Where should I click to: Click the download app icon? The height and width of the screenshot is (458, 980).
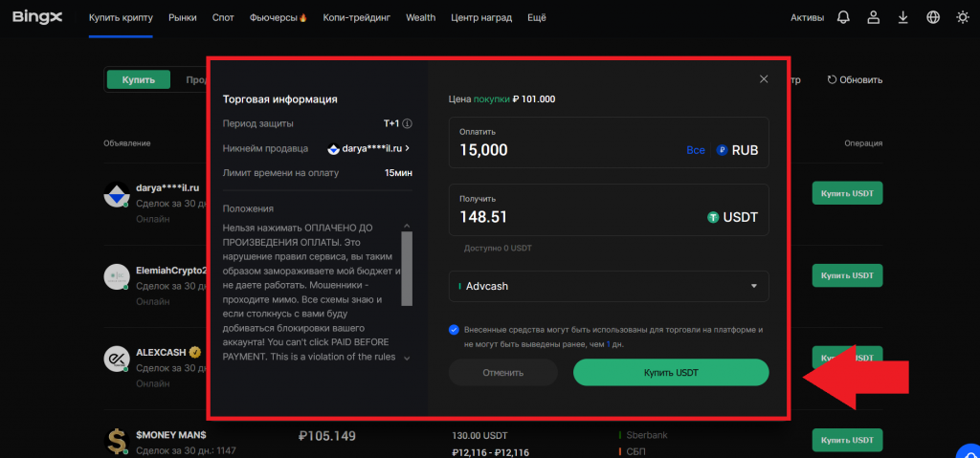click(903, 17)
